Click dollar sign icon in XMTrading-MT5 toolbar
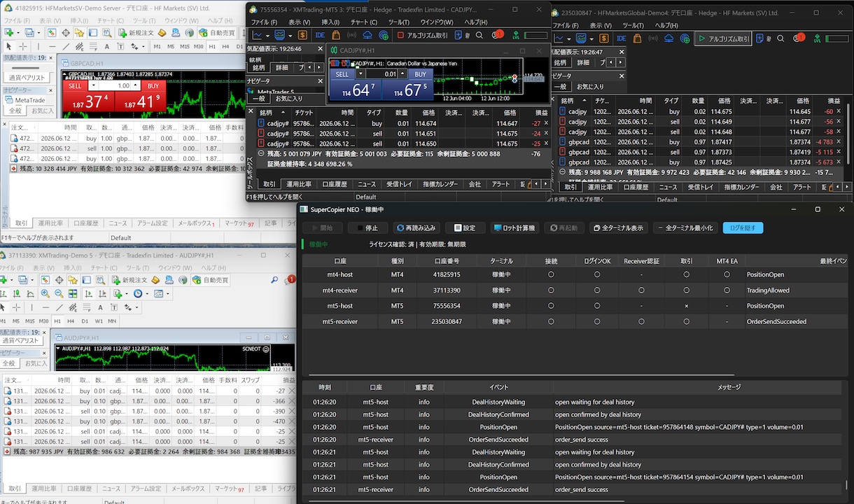Viewport: 854px width, 504px height. click(x=303, y=35)
